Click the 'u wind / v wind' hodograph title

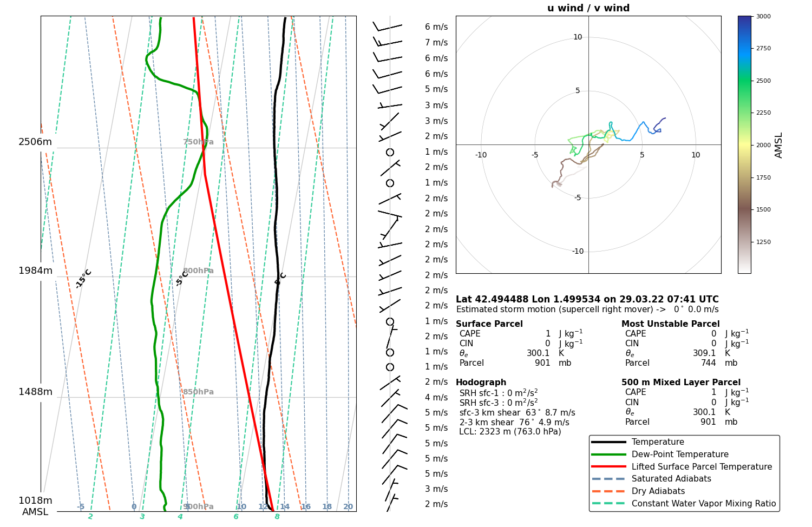coord(588,8)
